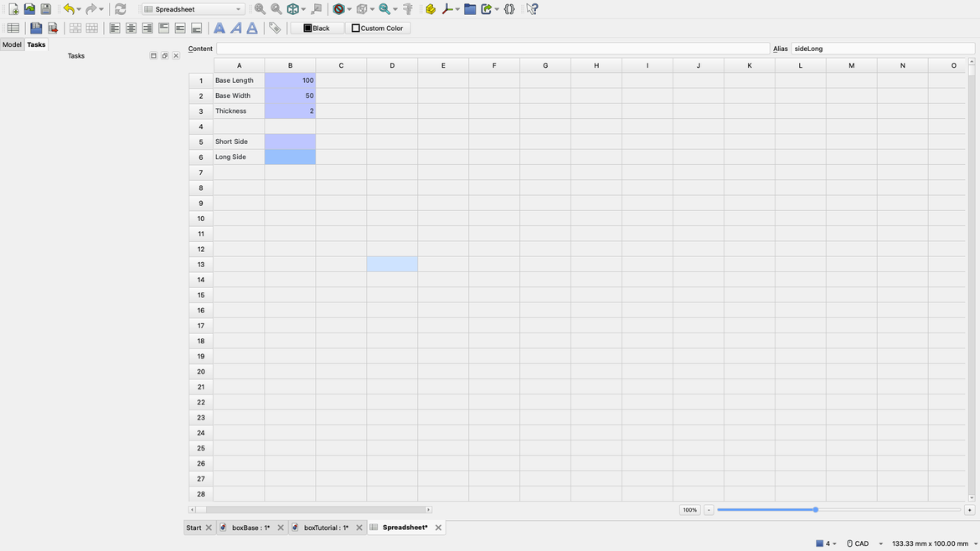The height and width of the screenshot is (551, 980).
Task: Open the Spreadsheet workbench selector
Action: 191,8
